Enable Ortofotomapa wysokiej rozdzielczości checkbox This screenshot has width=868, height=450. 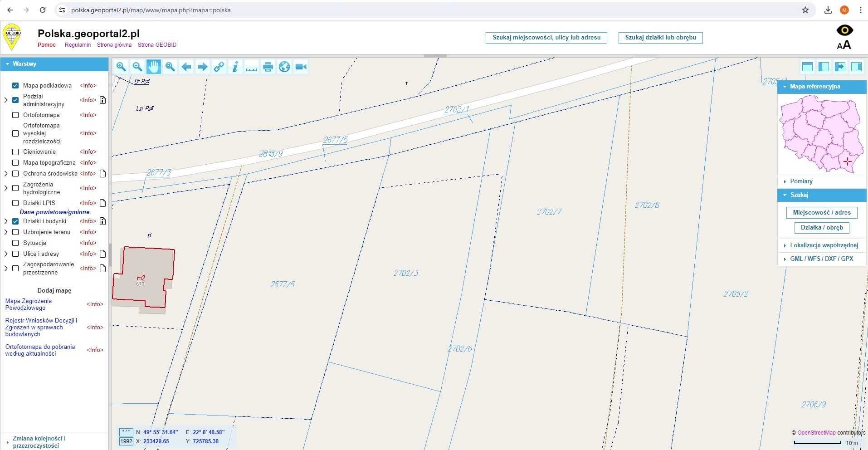[x=15, y=133]
